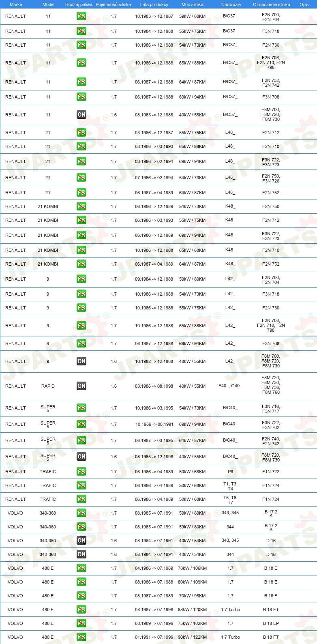317x644 pixels.
Task: Click diesel ON icon in Volvo 340-360 344 row
Action: point(81,554)
